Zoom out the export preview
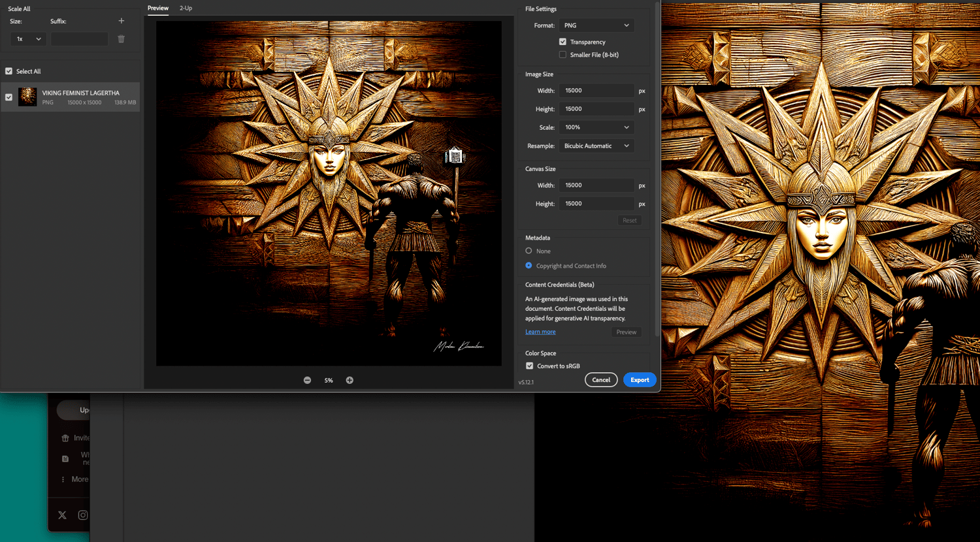The height and width of the screenshot is (542, 980). pyautogui.click(x=307, y=380)
